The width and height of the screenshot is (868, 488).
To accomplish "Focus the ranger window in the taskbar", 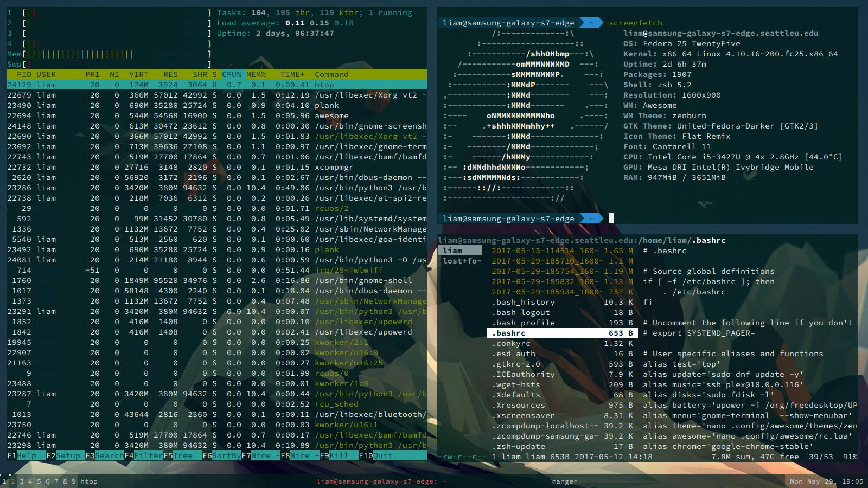I will click(564, 481).
